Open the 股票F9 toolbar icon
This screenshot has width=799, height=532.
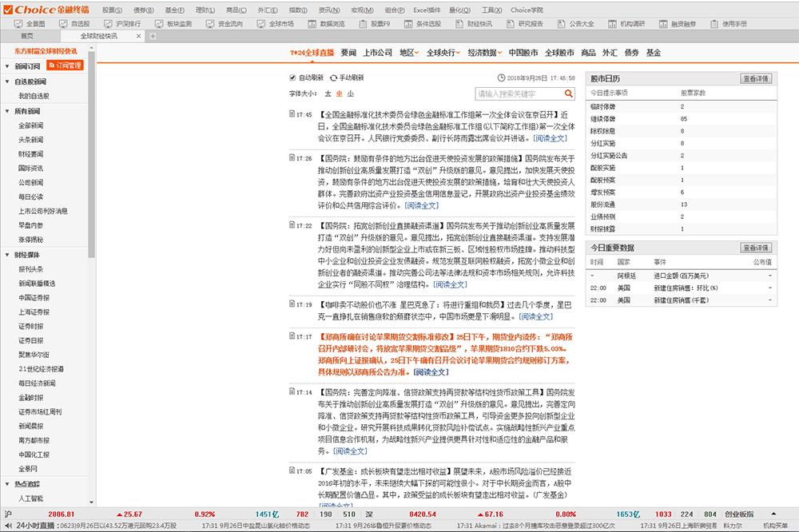363,23
